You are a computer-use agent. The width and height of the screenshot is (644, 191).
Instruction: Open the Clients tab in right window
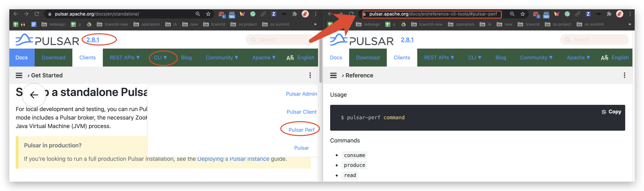pos(402,58)
